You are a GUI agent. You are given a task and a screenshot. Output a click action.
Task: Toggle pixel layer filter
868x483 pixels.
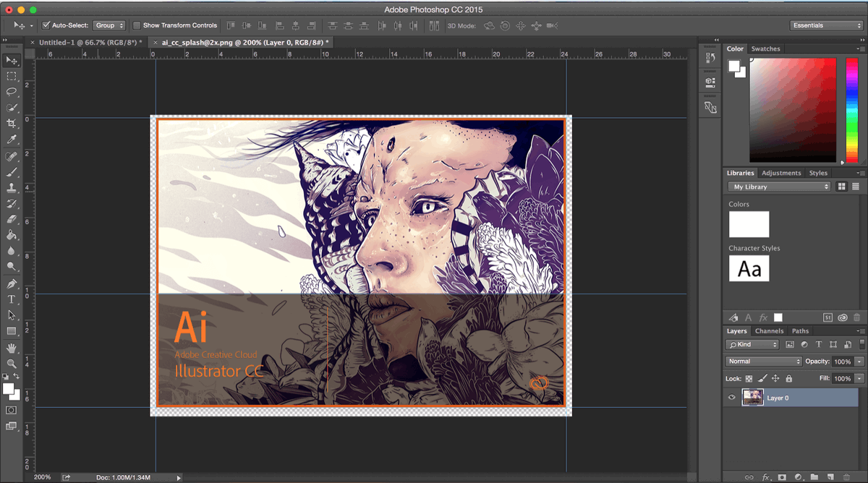(x=790, y=345)
